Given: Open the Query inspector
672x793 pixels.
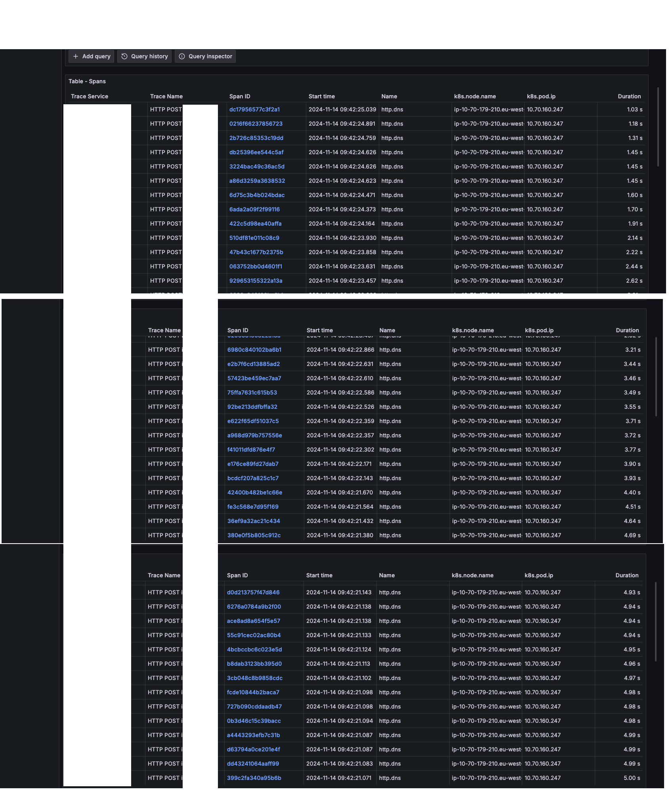Looking at the screenshot, I should (205, 56).
